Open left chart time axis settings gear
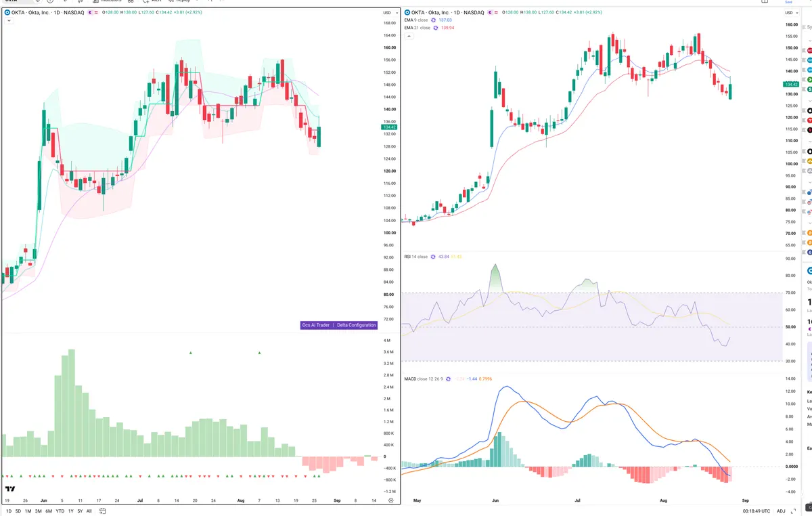This screenshot has height=516, width=812. click(390, 500)
